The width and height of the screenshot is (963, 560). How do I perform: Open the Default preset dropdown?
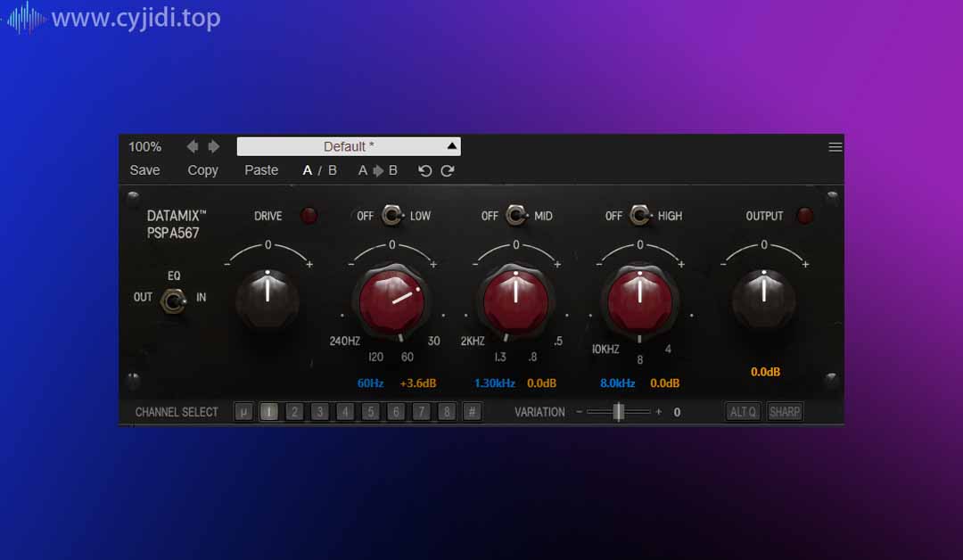pos(349,146)
